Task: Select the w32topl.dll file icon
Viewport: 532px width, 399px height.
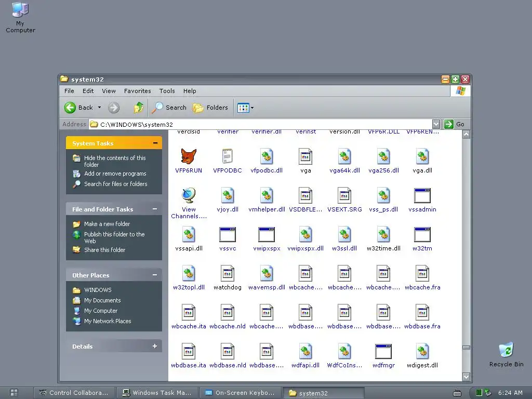Action: click(x=189, y=273)
